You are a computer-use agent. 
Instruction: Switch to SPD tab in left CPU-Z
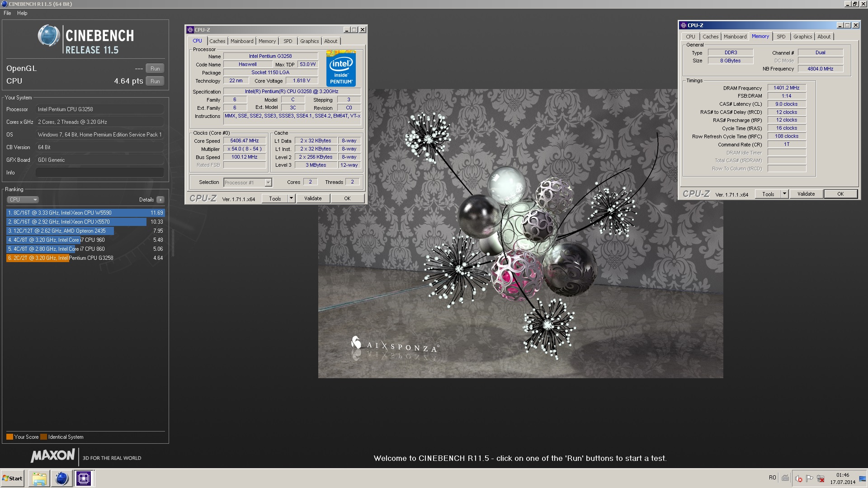288,41
